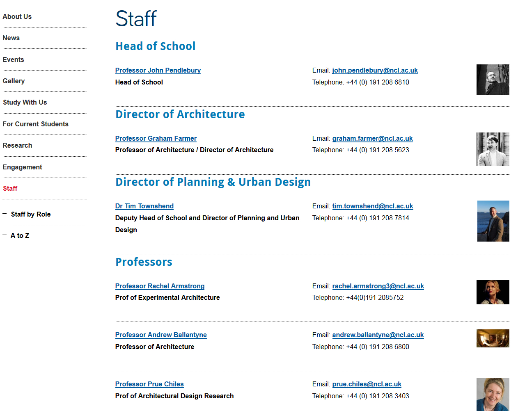518x420 pixels.
Task: Navigate to Study With Us
Action: coord(25,102)
